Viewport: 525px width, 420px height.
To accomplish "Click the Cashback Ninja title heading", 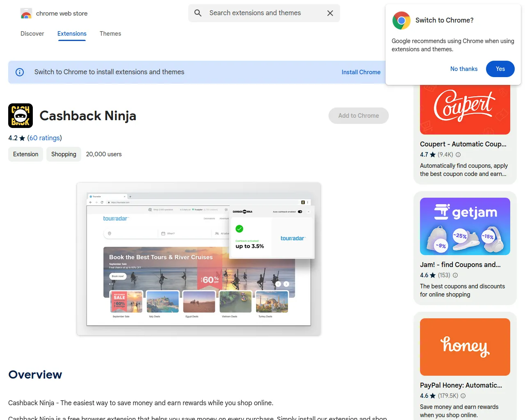I will click(x=88, y=116).
